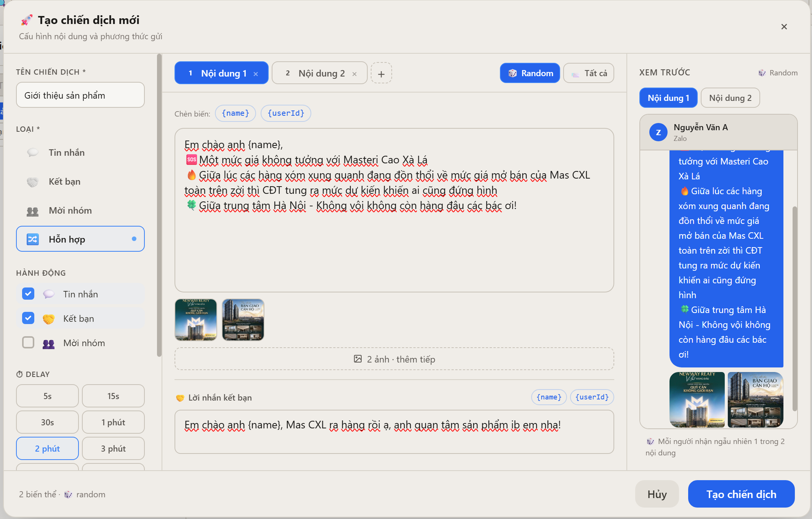The image size is (812, 519).
Task: Click the XEM TRƯỚC heading
Action: 665,72
